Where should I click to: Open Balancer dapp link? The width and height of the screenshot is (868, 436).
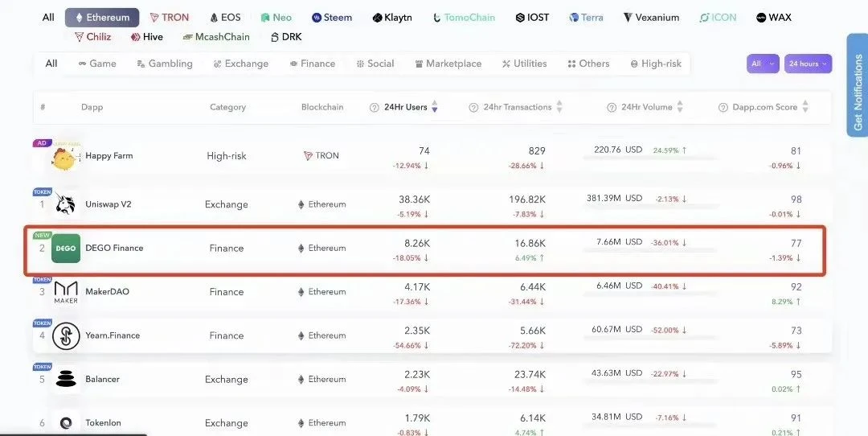[102, 379]
